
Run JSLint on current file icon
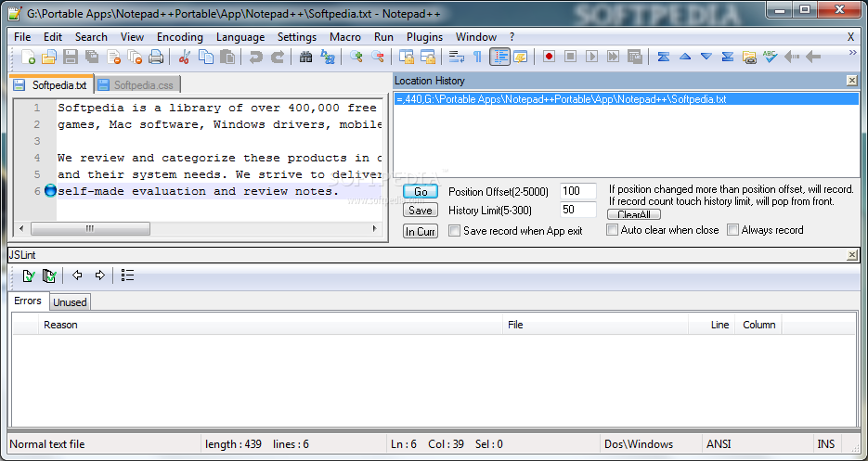click(x=28, y=275)
